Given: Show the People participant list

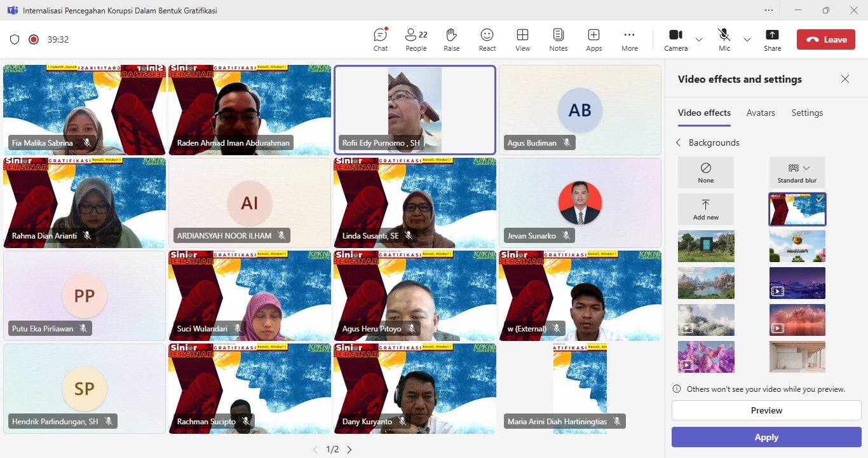Looking at the screenshot, I should (x=416, y=39).
